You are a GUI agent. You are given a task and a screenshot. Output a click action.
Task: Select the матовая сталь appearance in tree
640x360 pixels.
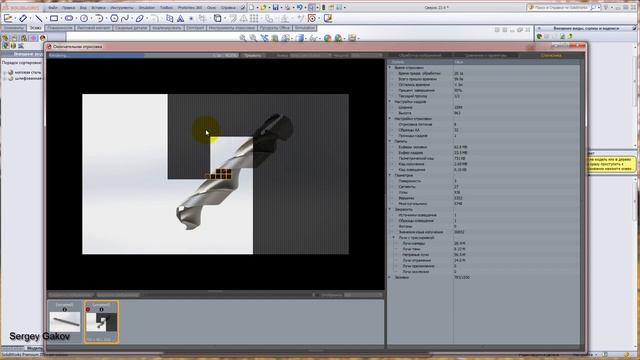pos(28,72)
